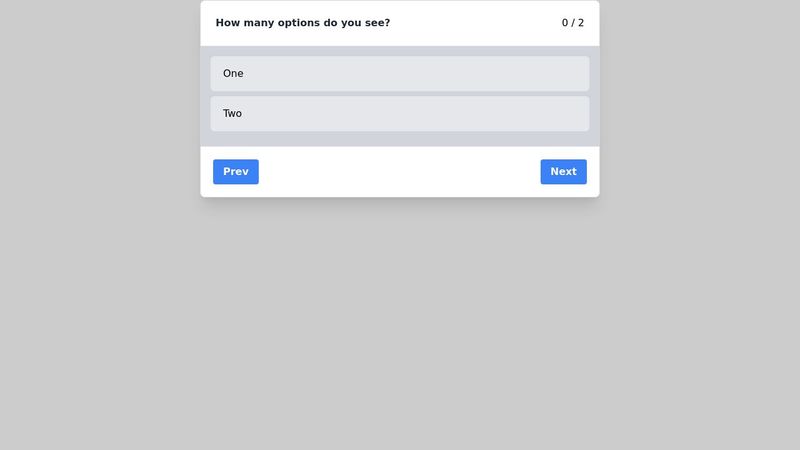
Task: Click the word "Two" in the list
Action: (x=233, y=114)
